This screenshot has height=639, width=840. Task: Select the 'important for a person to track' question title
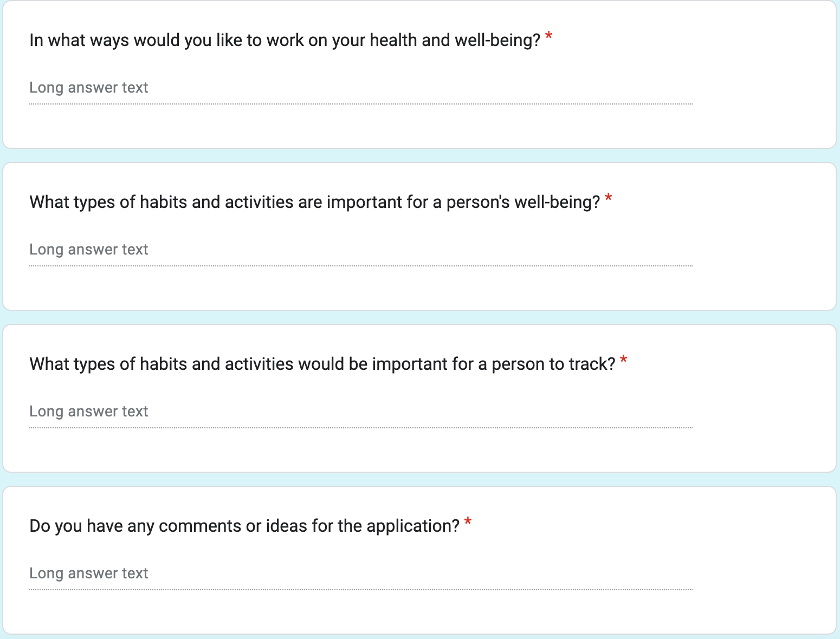pyautogui.click(x=322, y=364)
